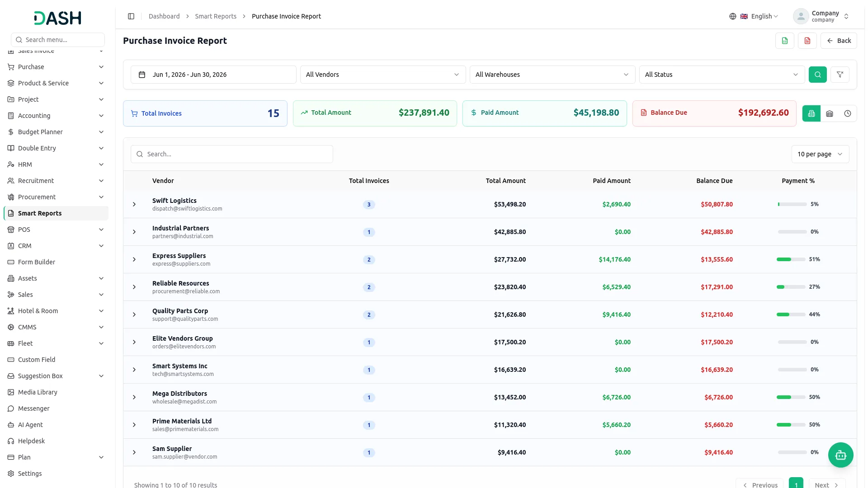Open Smart Reports breadcrumb link
The width and height of the screenshot is (868, 488).
(216, 16)
